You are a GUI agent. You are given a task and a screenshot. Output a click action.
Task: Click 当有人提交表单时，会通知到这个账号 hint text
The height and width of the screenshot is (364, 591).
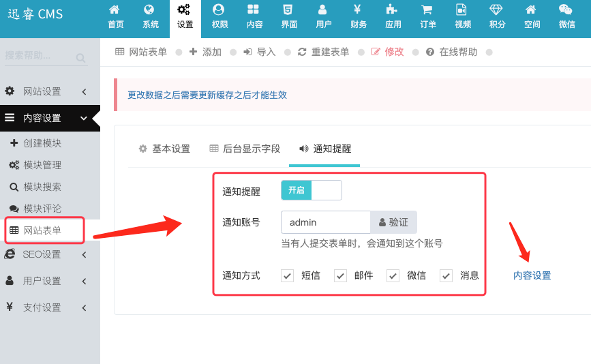coord(362,243)
